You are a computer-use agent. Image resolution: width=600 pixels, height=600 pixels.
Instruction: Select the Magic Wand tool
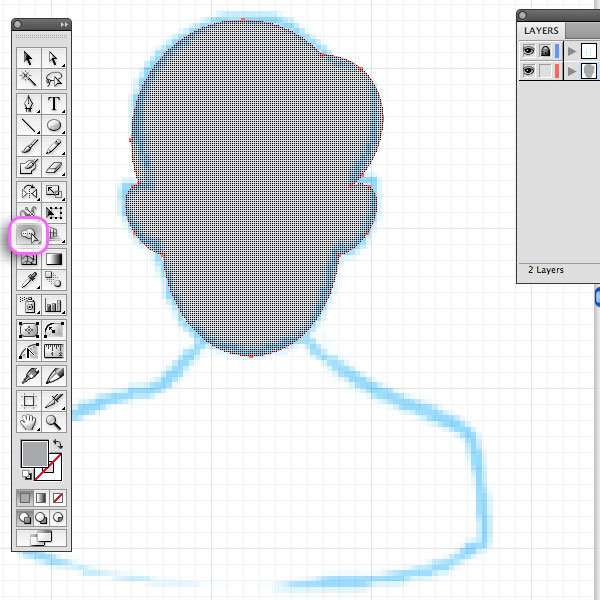point(28,79)
